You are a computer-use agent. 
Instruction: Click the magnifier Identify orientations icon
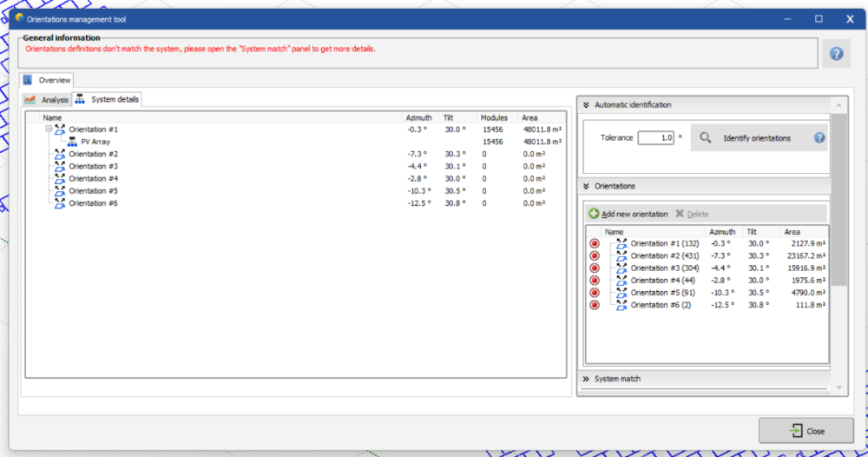tap(706, 138)
